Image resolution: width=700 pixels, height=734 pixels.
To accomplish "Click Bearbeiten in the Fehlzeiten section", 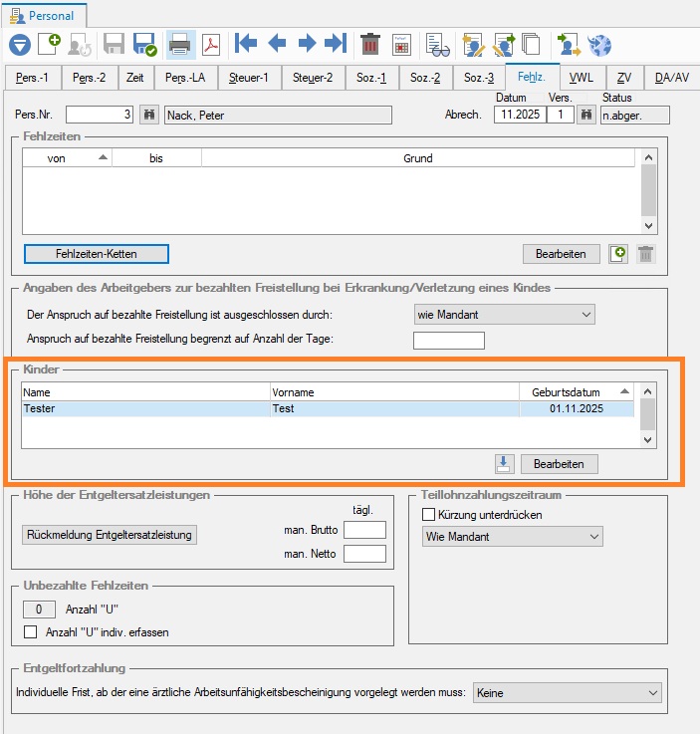I will pos(561,254).
